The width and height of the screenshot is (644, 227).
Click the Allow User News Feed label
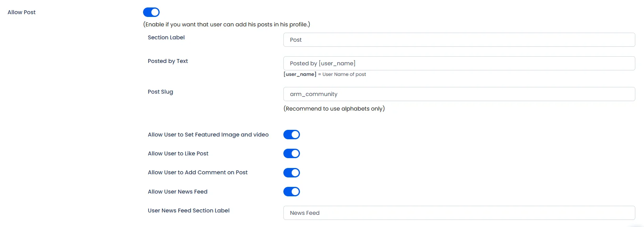coord(178,192)
